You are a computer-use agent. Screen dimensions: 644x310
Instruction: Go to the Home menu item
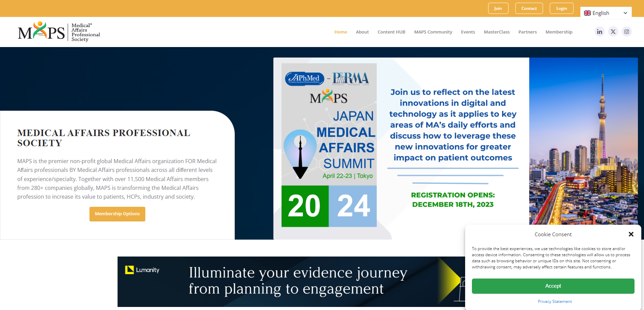(340, 32)
